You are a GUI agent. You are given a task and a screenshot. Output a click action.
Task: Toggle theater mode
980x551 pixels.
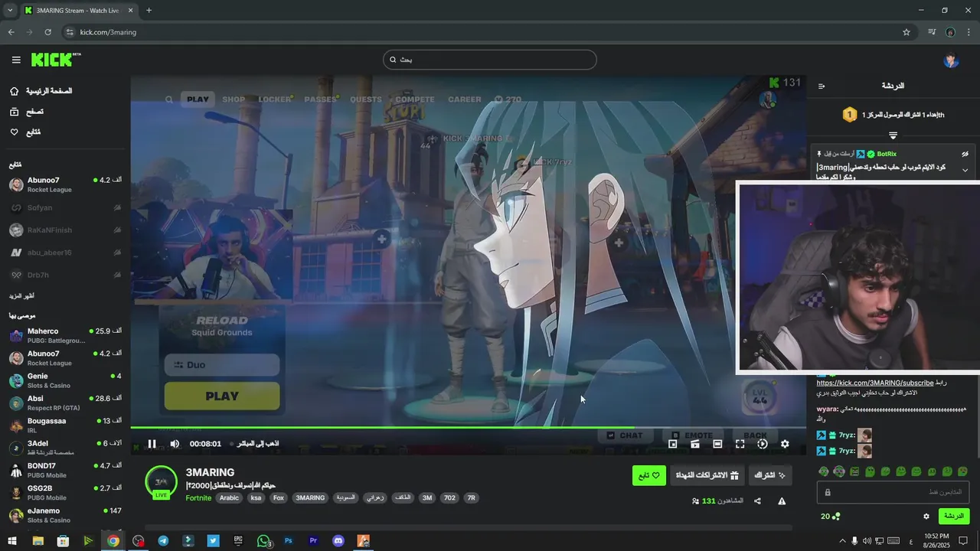point(717,444)
